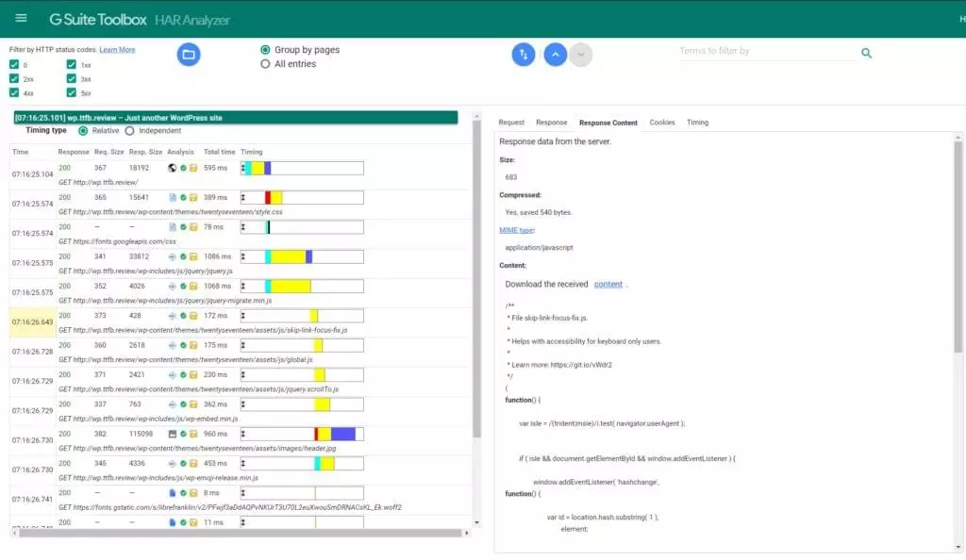
Task: Click globe icon in wp.ttfb.review/ row
Action: point(173,168)
